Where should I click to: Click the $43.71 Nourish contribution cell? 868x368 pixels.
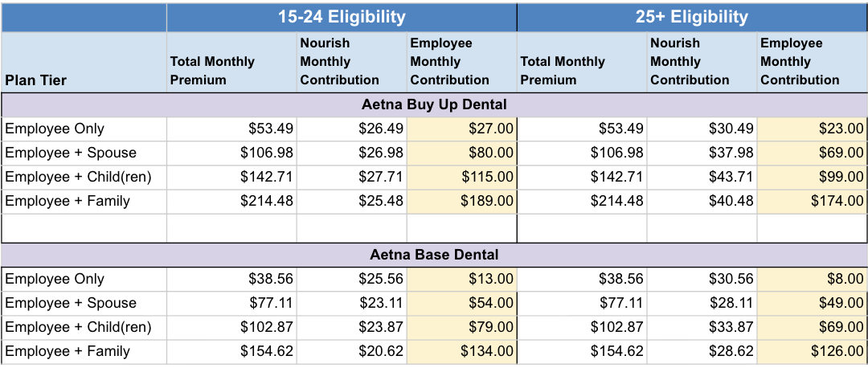[x=702, y=177]
